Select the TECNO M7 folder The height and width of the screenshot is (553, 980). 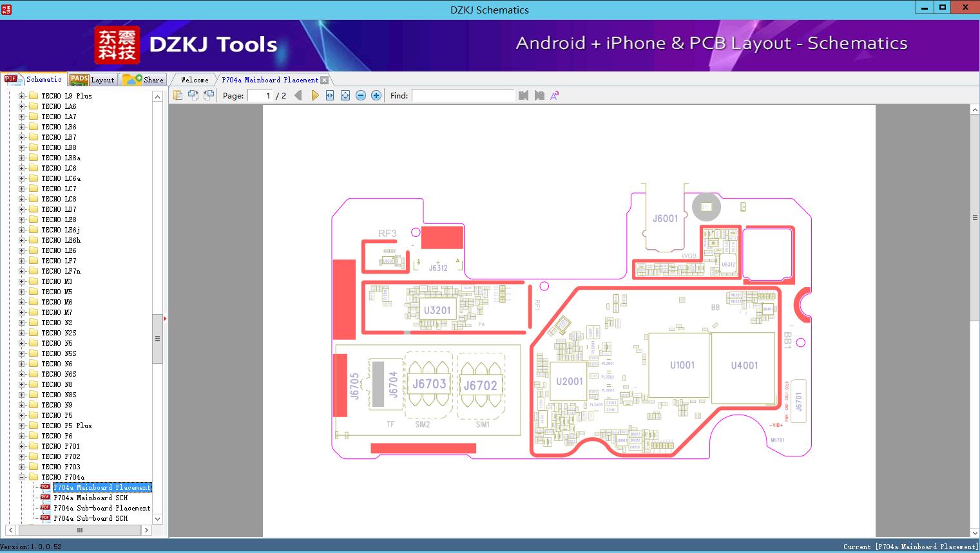point(57,312)
